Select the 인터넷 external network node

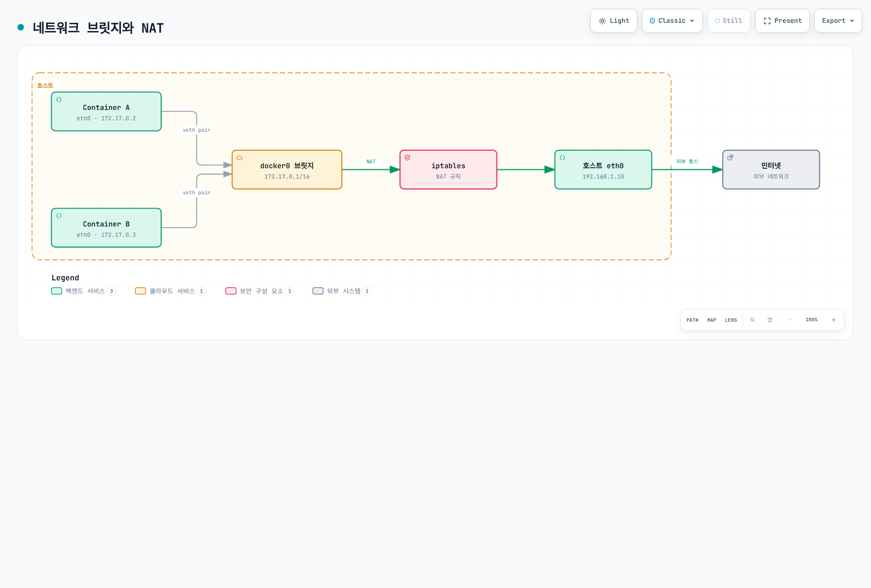(x=771, y=170)
